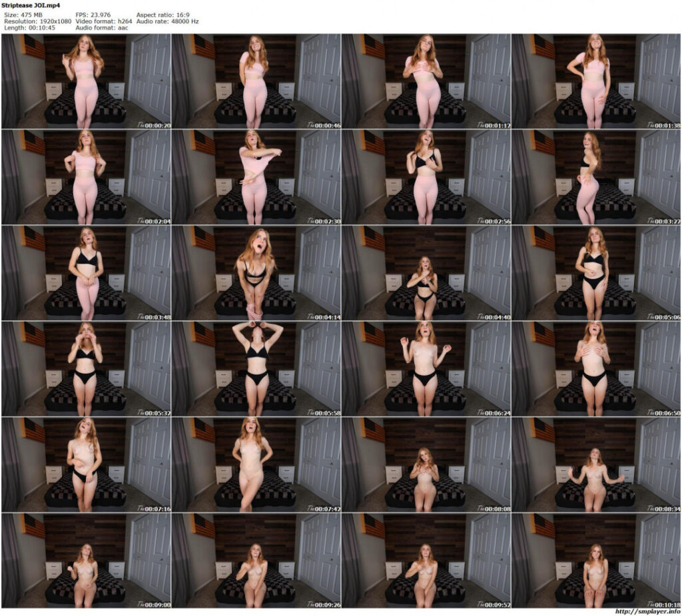Open the thumbnail at timestamp 00:00:20
This screenshot has width=682, height=616.
[87, 78]
